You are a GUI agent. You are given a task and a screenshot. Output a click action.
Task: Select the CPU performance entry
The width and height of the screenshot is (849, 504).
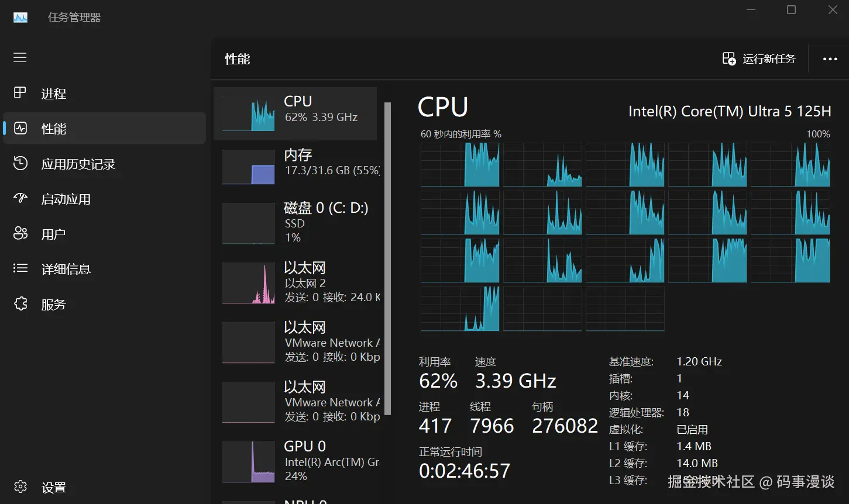click(295, 114)
